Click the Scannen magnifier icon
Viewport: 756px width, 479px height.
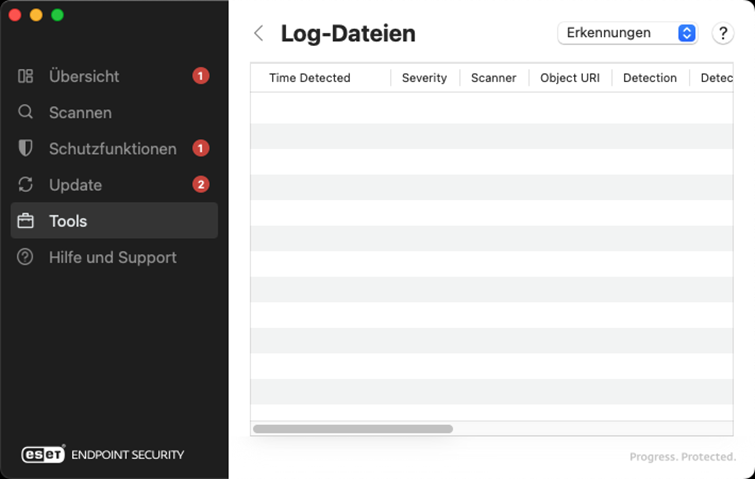[26, 113]
